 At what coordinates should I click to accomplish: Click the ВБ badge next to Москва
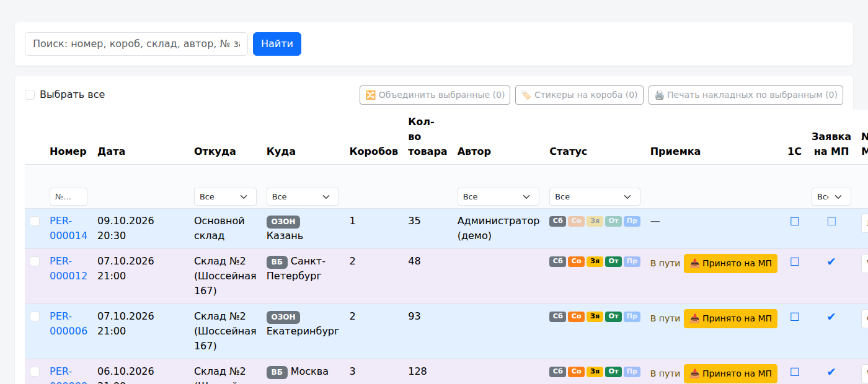[x=277, y=372]
